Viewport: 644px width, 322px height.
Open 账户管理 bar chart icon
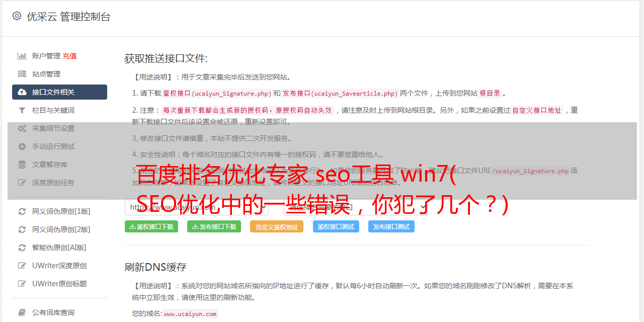[x=22, y=56]
